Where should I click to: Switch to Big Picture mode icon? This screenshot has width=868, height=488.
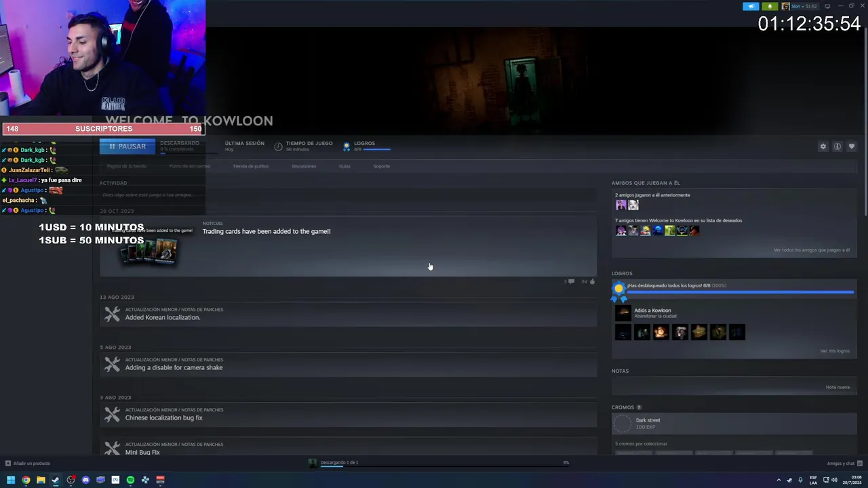pos(827,6)
